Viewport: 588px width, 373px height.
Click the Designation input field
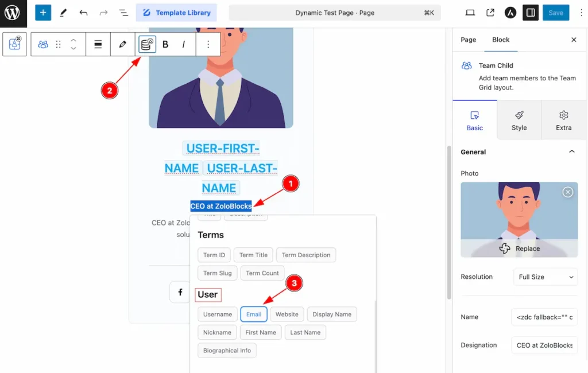coord(544,345)
